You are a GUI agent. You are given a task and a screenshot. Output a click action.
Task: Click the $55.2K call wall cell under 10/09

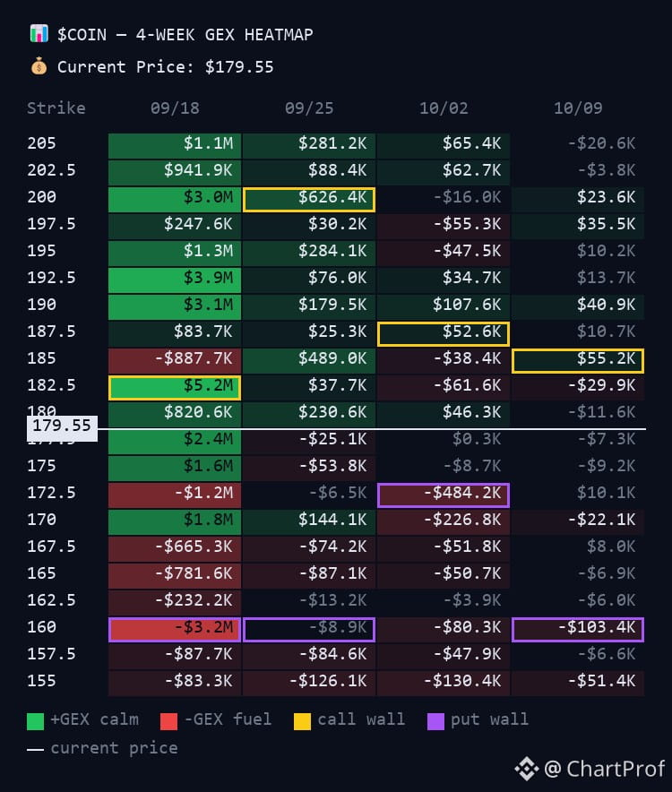[x=578, y=361]
